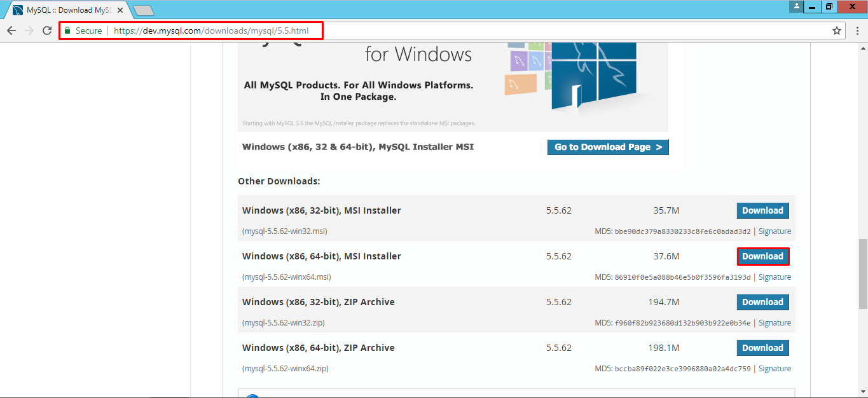Click text Windows (x86, 64-bit), ZIP Archive
The width and height of the screenshot is (868, 398).
[x=319, y=348]
